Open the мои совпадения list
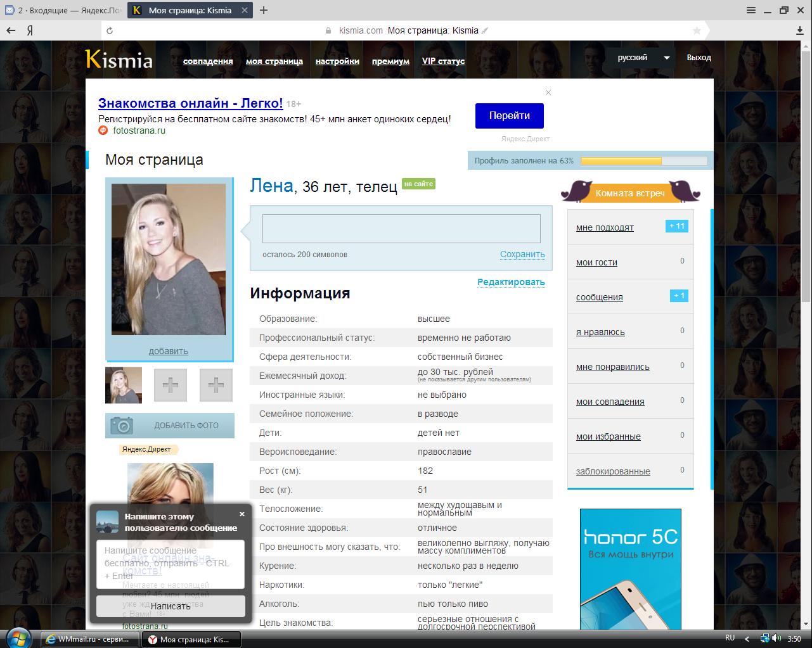This screenshot has height=648, width=812. pos(610,402)
